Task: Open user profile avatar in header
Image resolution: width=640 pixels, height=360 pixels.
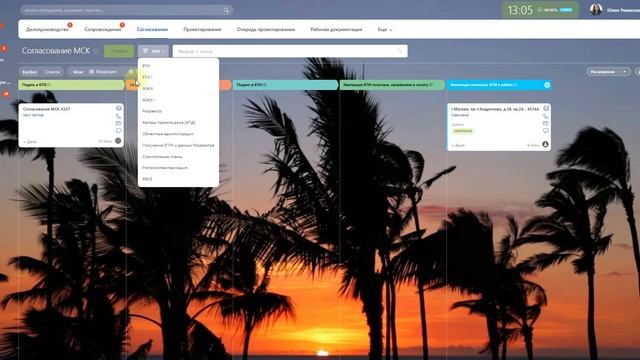Action: point(596,9)
